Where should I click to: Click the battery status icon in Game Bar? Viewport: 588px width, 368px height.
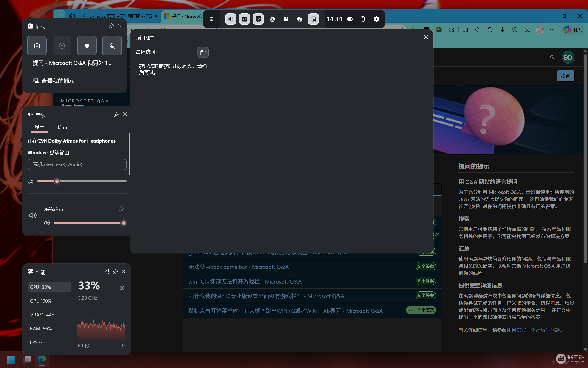350,19
